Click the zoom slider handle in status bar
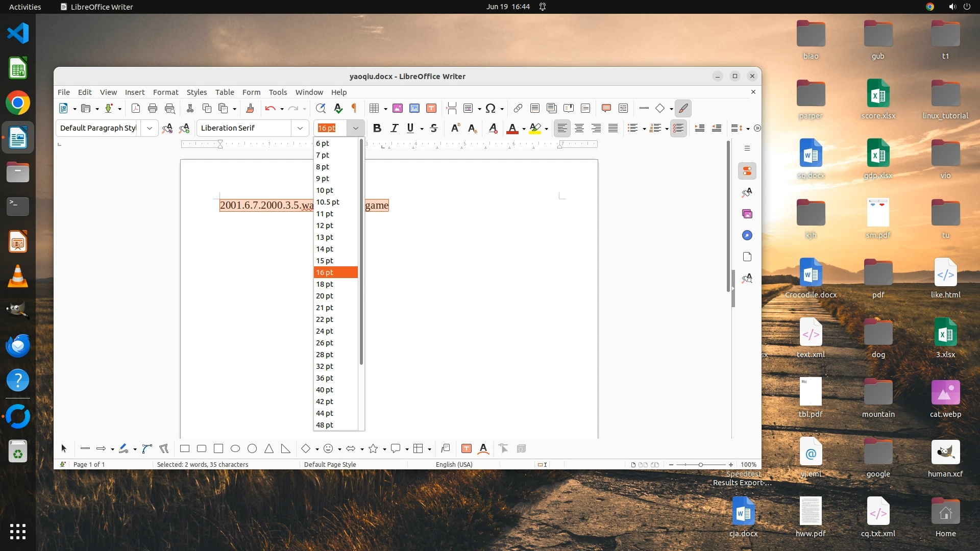980x551 pixels. pos(701,465)
